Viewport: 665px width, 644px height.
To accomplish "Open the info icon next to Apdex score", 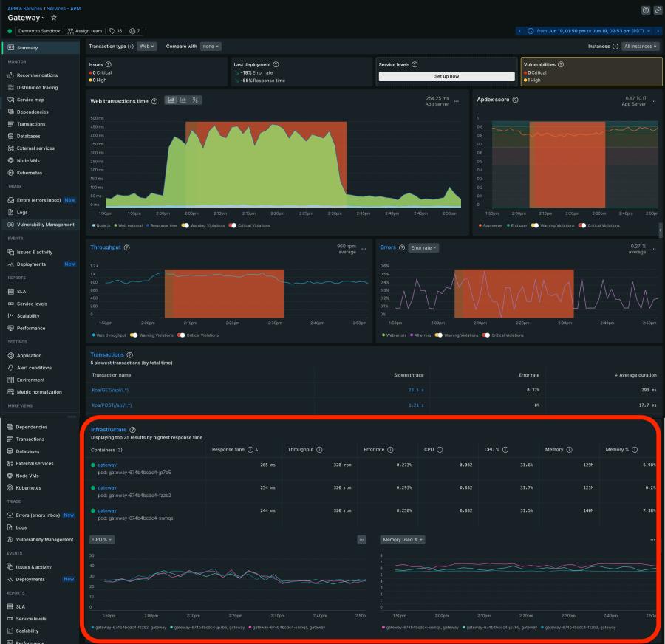I will coord(515,100).
